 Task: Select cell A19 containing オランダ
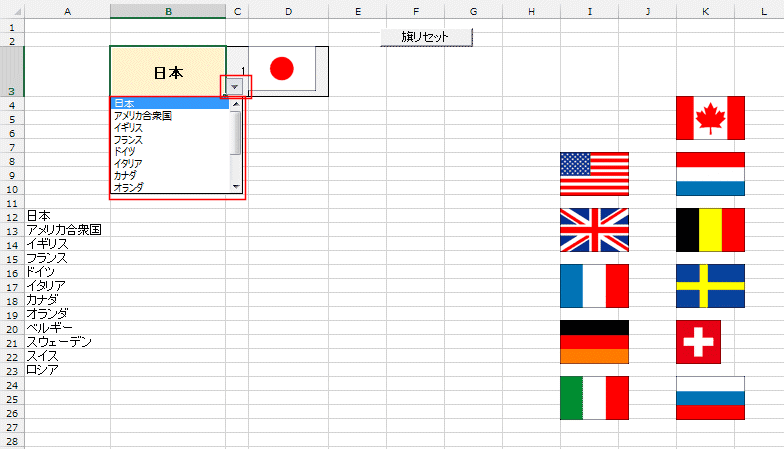coord(68,314)
